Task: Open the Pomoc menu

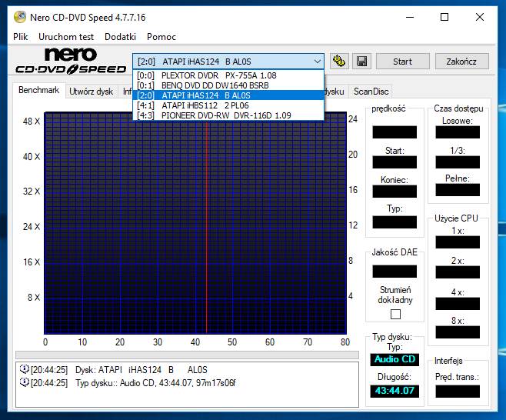Action: click(x=161, y=37)
